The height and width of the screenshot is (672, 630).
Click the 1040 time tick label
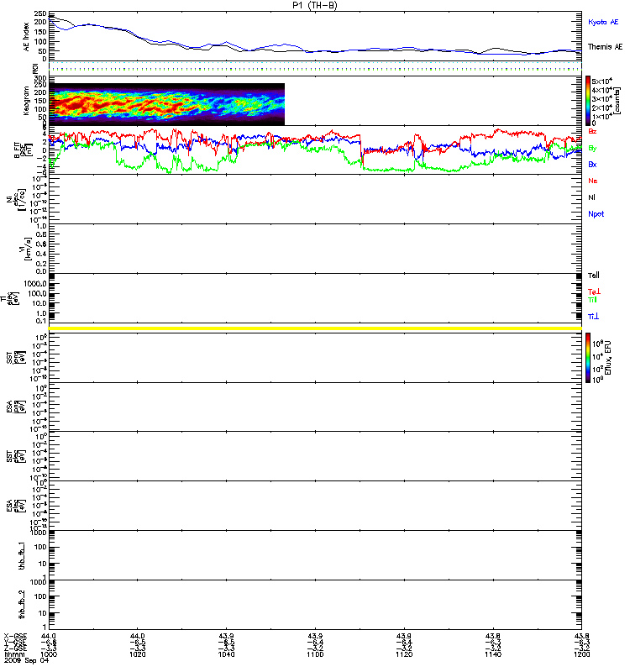(x=226, y=654)
